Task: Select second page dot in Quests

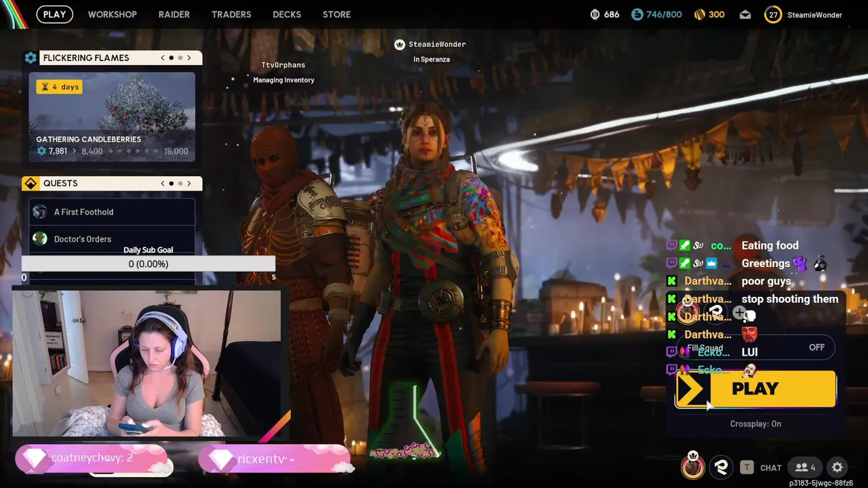Action: click(180, 184)
